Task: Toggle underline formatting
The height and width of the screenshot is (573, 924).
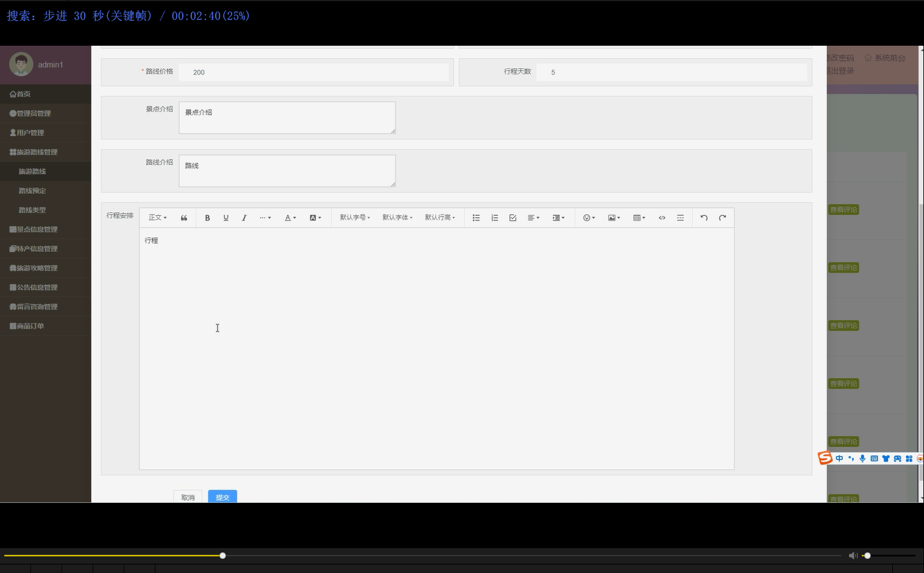Action: tap(226, 218)
